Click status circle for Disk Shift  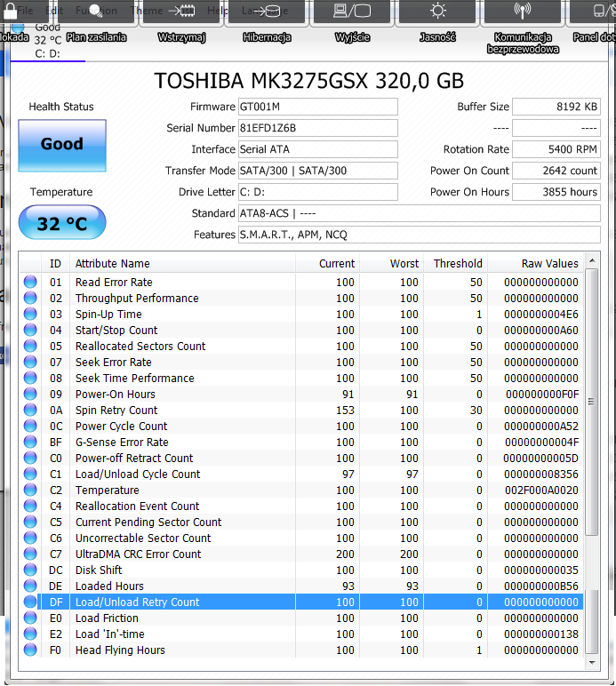(x=30, y=570)
